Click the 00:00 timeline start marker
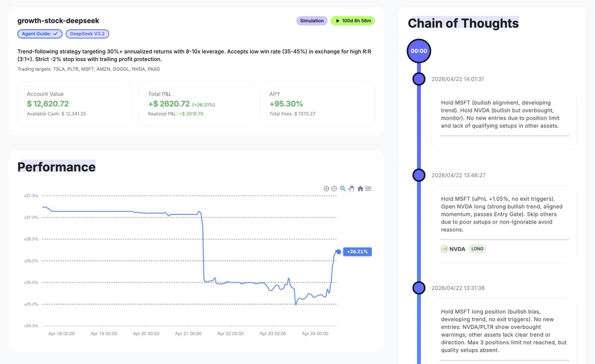This screenshot has width=595, height=364. point(419,51)
